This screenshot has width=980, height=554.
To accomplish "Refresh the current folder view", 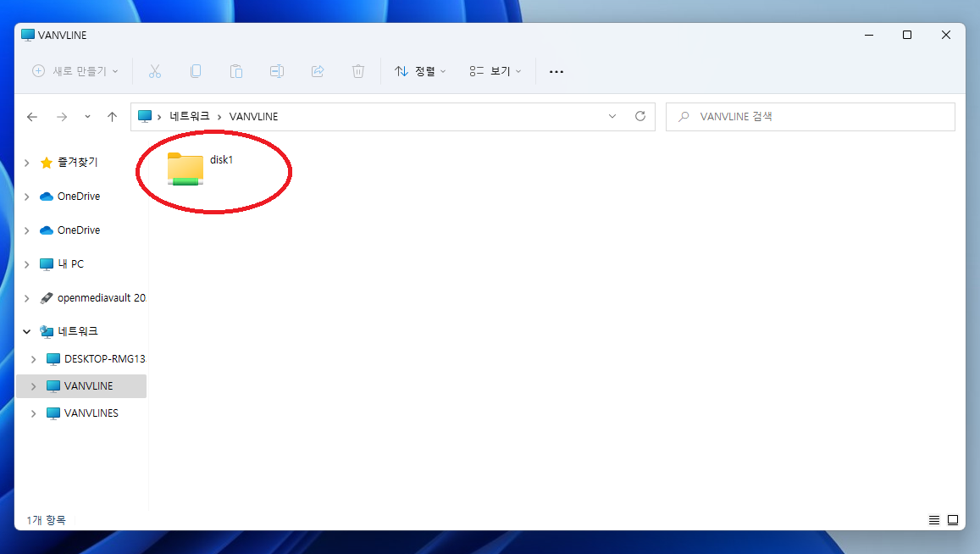I will tap(640, 116).
